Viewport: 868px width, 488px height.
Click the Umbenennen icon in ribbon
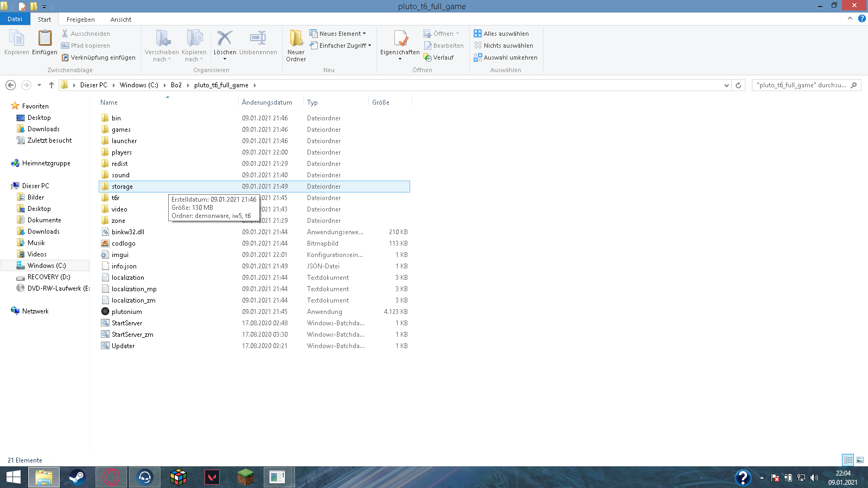click(258, 39)
